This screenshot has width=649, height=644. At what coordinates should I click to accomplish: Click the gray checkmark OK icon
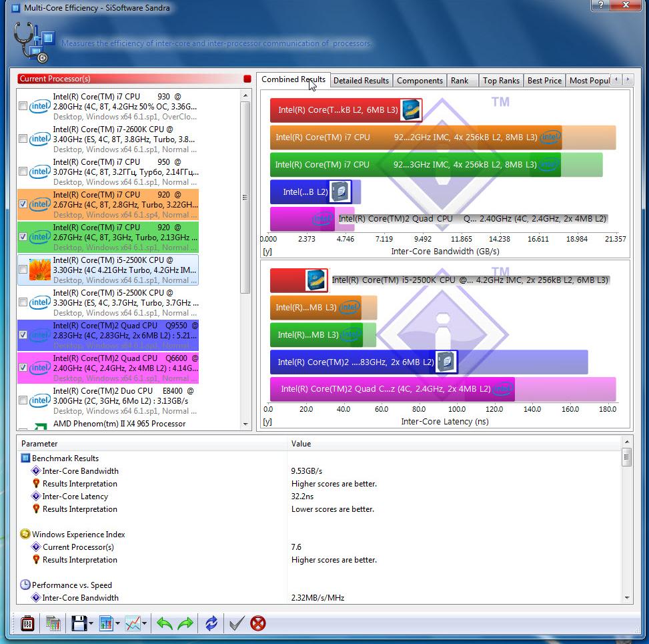coord(236,623)
